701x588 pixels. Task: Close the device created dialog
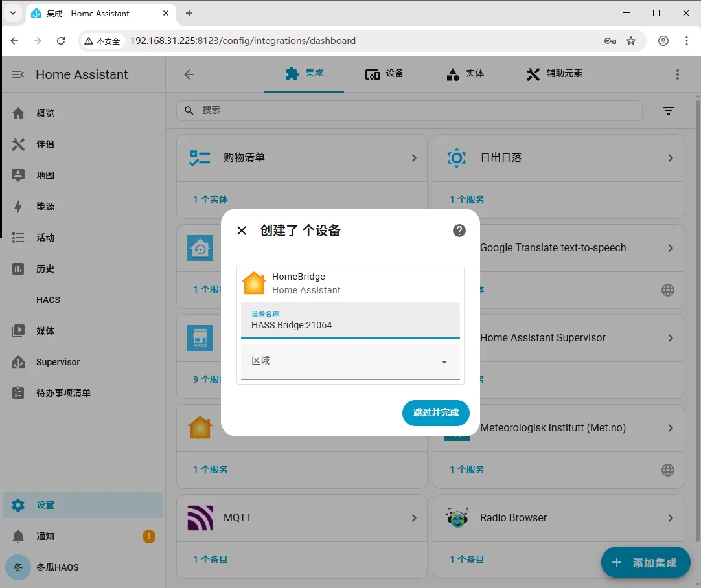tap(242, 231)
